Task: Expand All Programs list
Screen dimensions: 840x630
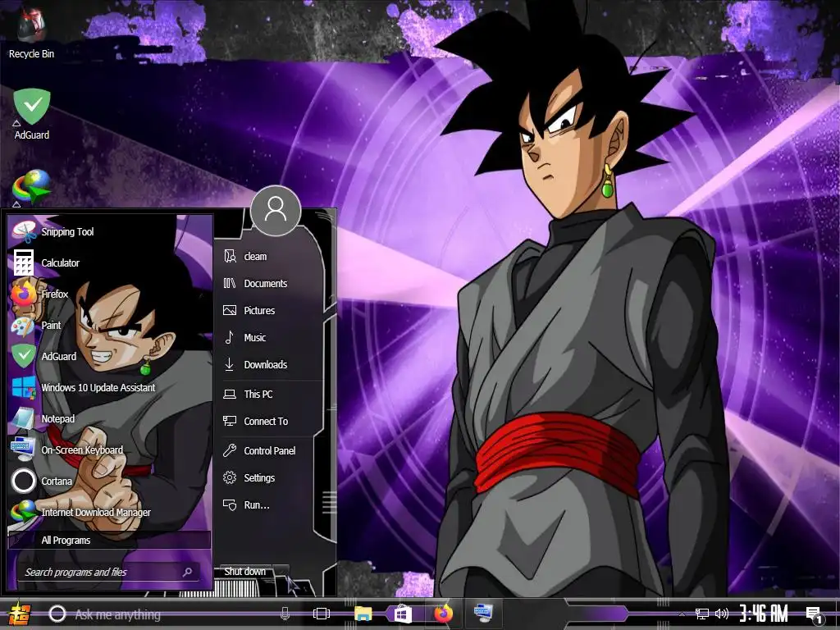Action: click(109, 540)
